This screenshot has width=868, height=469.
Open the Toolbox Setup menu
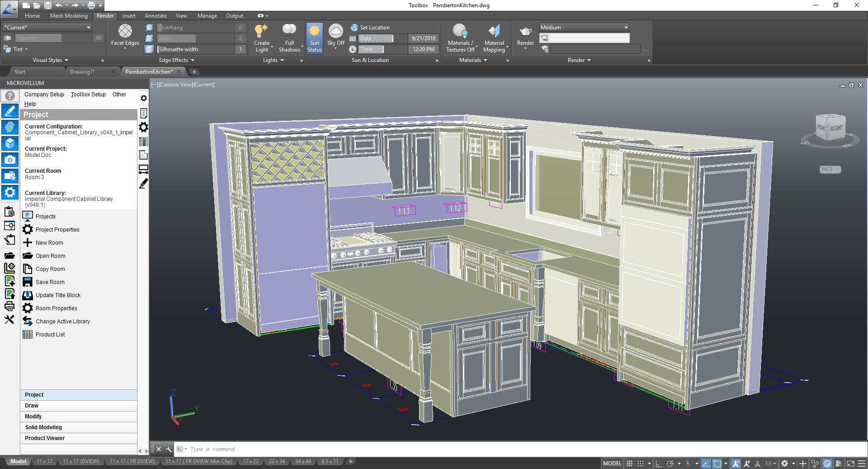[x=88, y=95]
